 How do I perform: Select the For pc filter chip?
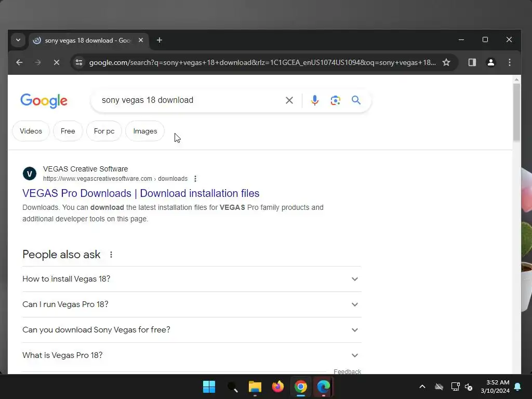coord(104,131)
